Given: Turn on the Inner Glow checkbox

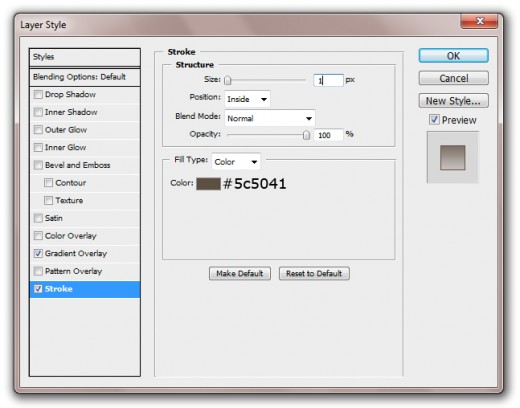Looking at the screenshot, I should click(x=38, y=148).
